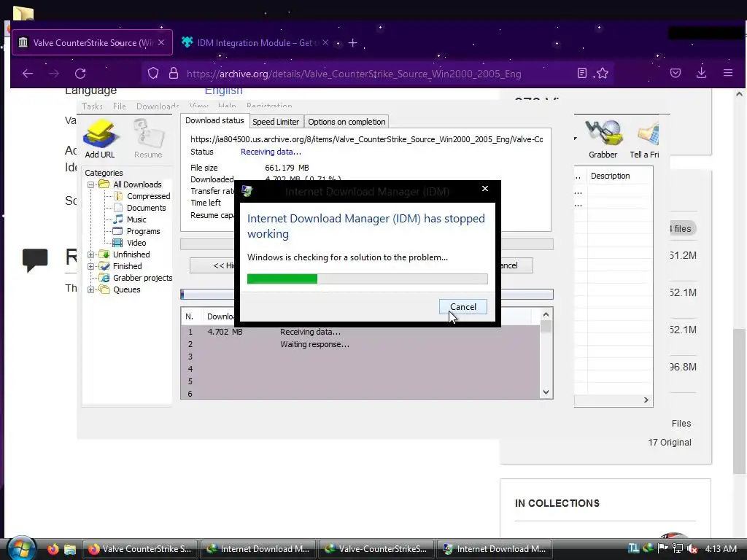Close the Valve CounterStrike Source tab
Viewport: 747px width, 560px height.
pyautogui.click(x=161, y=42)
